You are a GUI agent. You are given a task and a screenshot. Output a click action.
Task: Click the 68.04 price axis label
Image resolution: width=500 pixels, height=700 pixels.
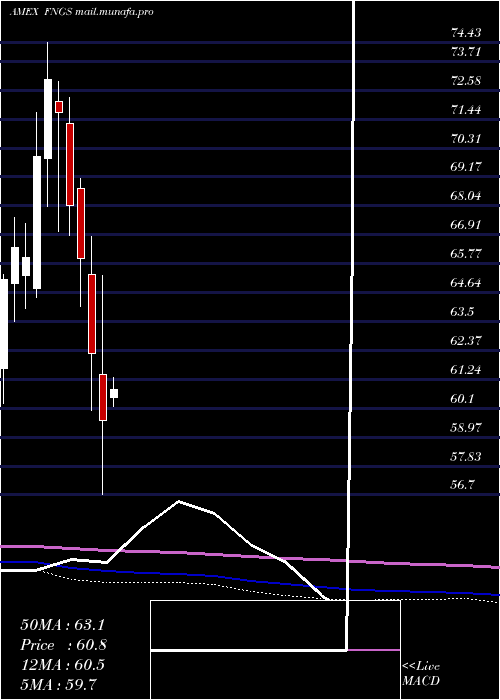(466, 196)
